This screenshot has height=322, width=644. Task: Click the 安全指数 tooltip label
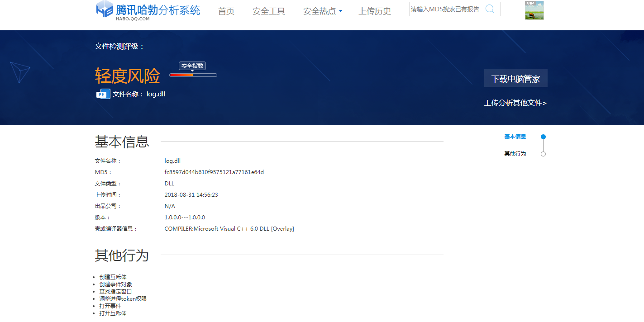[x=192, y=66]
